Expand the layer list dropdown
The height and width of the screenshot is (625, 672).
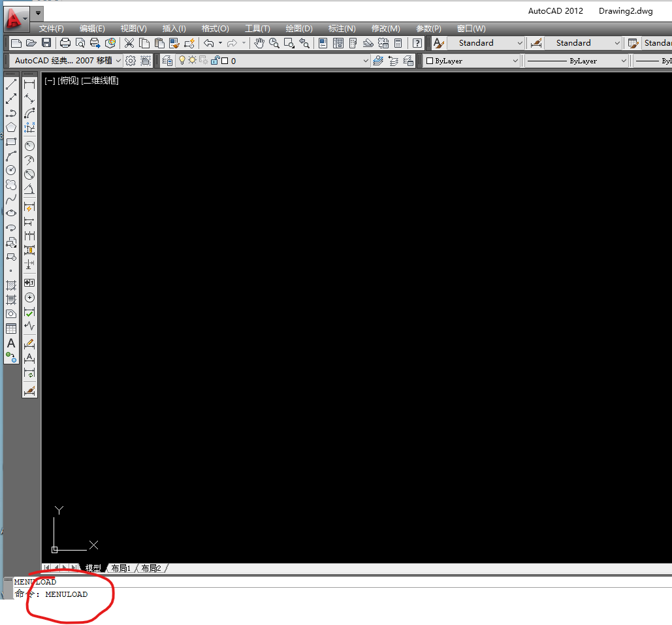click(366, 61)
